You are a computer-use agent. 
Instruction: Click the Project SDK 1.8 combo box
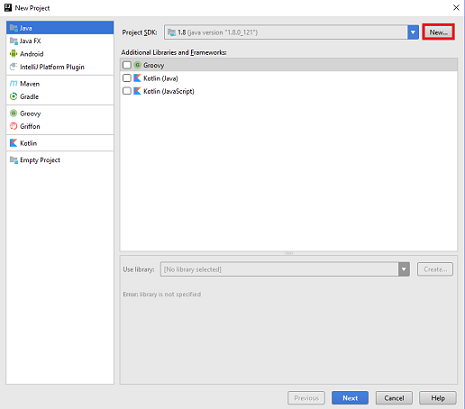(291, 32)
